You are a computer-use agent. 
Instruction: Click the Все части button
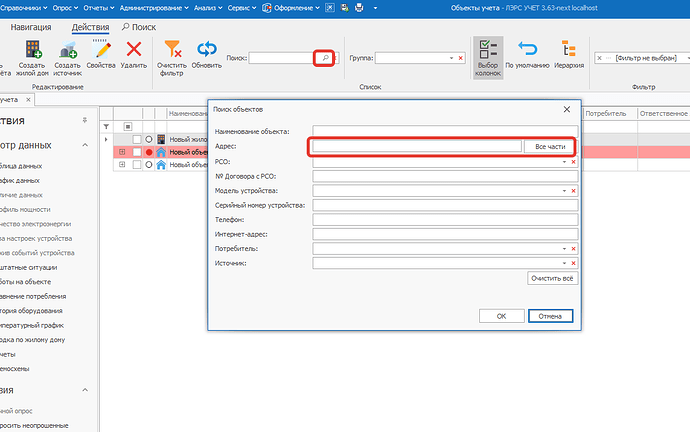point(550,146)
